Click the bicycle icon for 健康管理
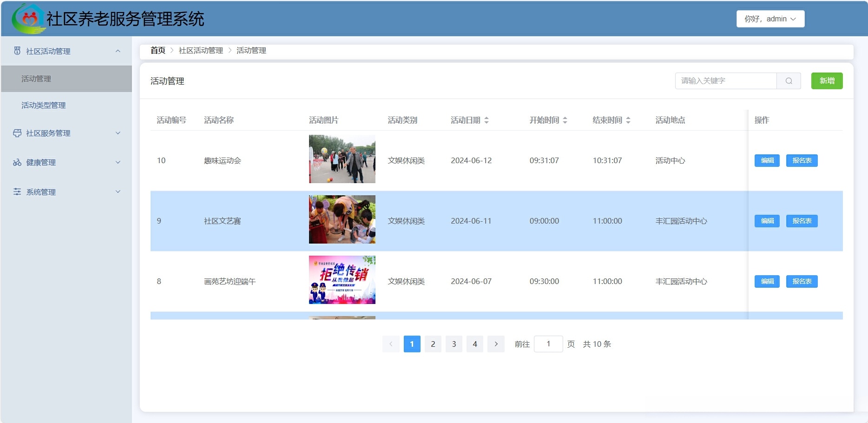 click(17, 162)
